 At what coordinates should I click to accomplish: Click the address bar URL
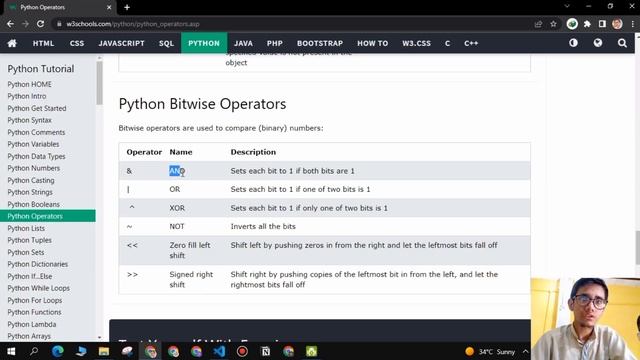click(133, 24)
